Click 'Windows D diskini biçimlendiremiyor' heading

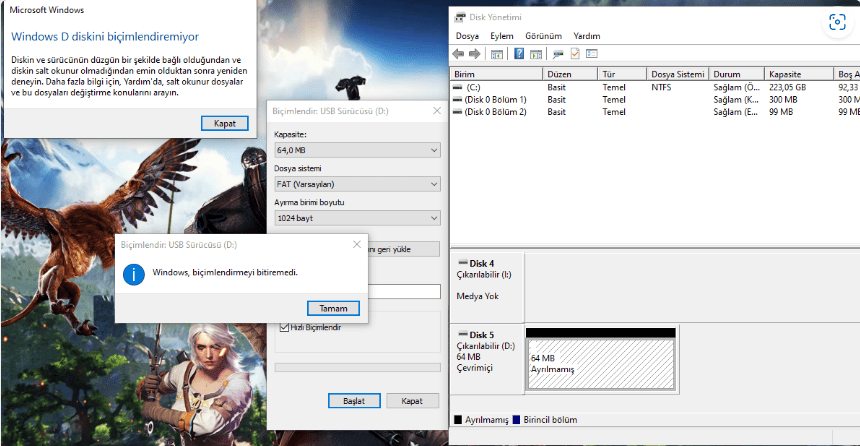[x=105, y=37]
